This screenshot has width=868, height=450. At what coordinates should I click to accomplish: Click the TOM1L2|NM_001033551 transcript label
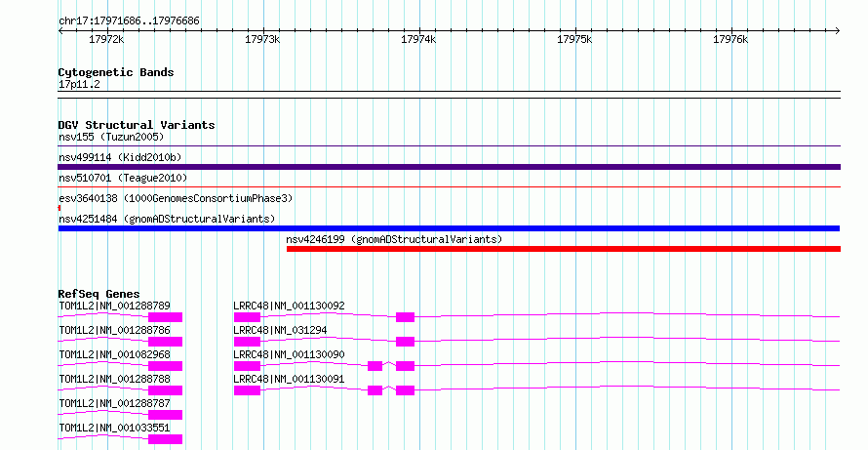114,428
